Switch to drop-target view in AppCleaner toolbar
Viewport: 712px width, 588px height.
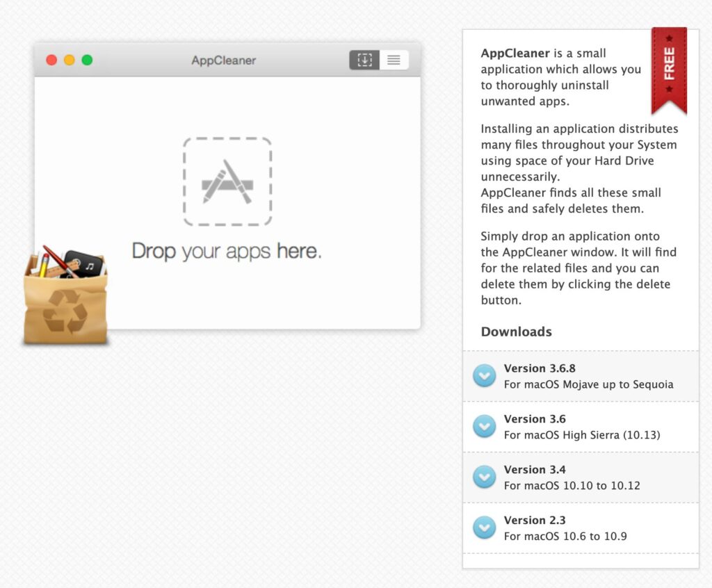[x=364, y=60]
